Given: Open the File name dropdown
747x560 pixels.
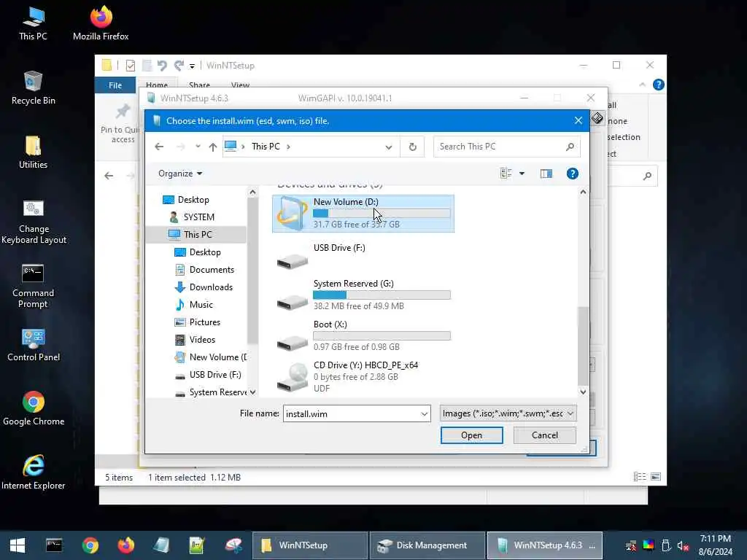Looking at the screenshot, I should [x=424, y=414].
